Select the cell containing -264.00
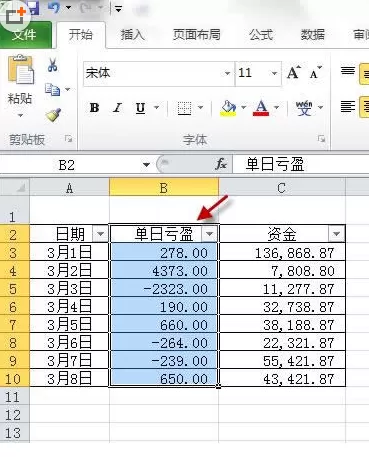The width and height of the screenshot is (369, 457). coord(164,342)
